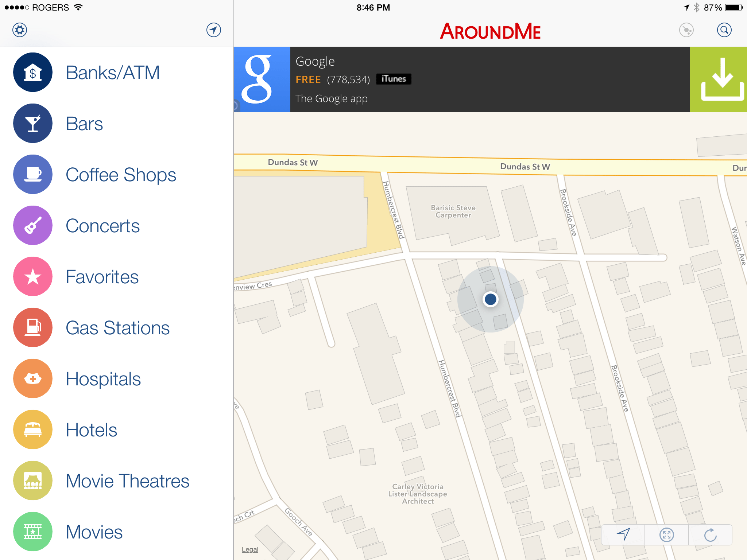This screenshot has height=560, width=747.
Task: Center map on current location arrow
Action: [623, 535]
